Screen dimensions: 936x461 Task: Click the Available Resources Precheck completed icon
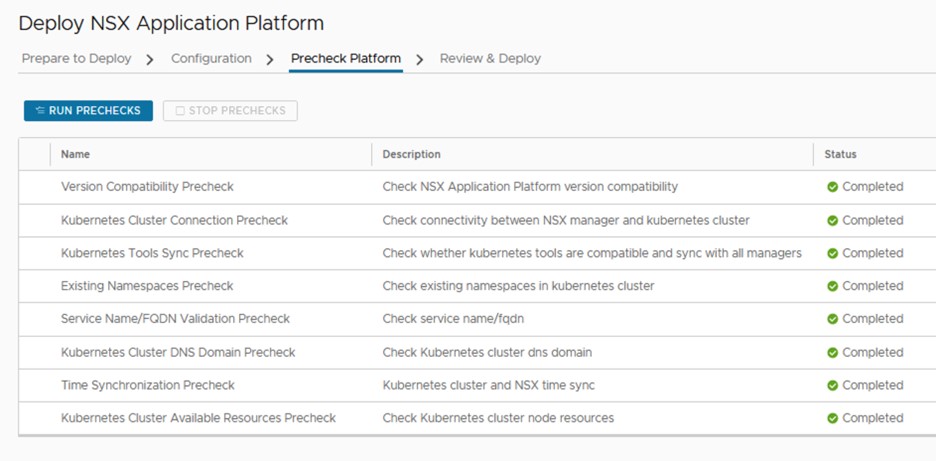pos(832,418)
